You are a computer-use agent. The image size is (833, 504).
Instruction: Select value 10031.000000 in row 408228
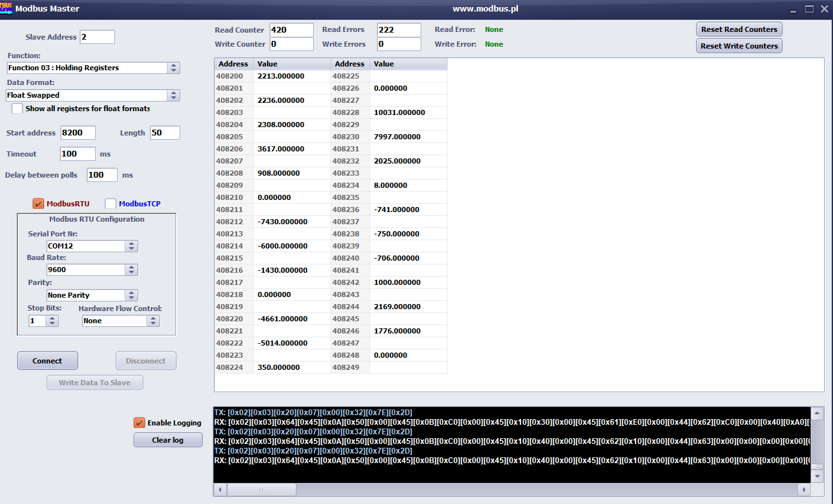[x=409, y=112]
